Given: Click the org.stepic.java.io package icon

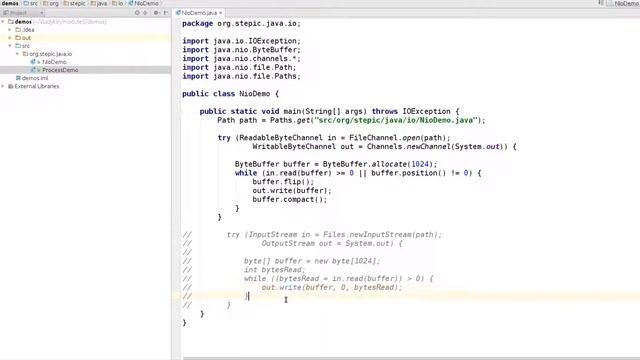Looking at the screenshot, I should pyautogui.click(x=25, y=54).
